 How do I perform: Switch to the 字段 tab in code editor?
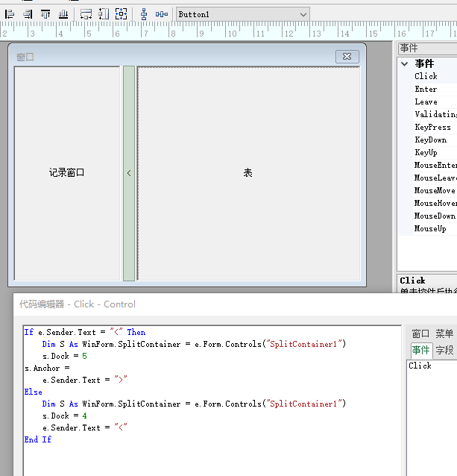click(x=444, y=351)
